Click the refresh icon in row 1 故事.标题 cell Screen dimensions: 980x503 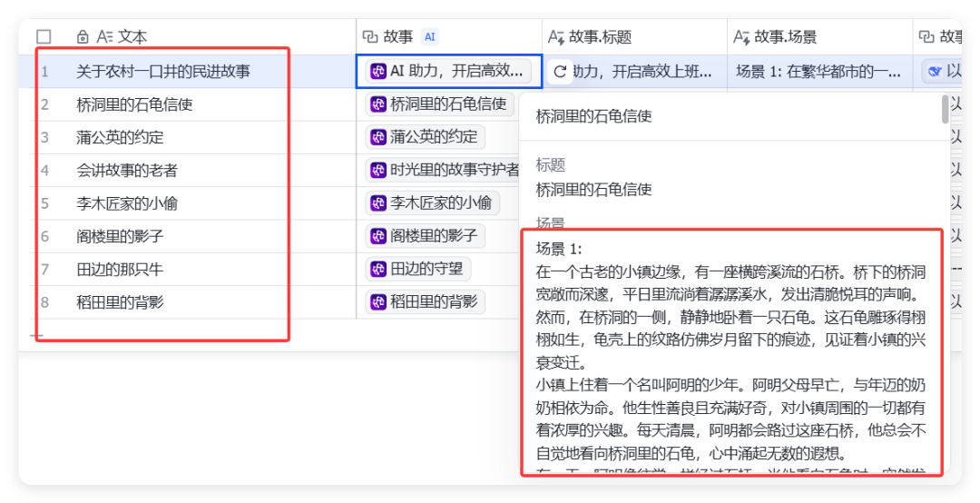click(560, 72)
